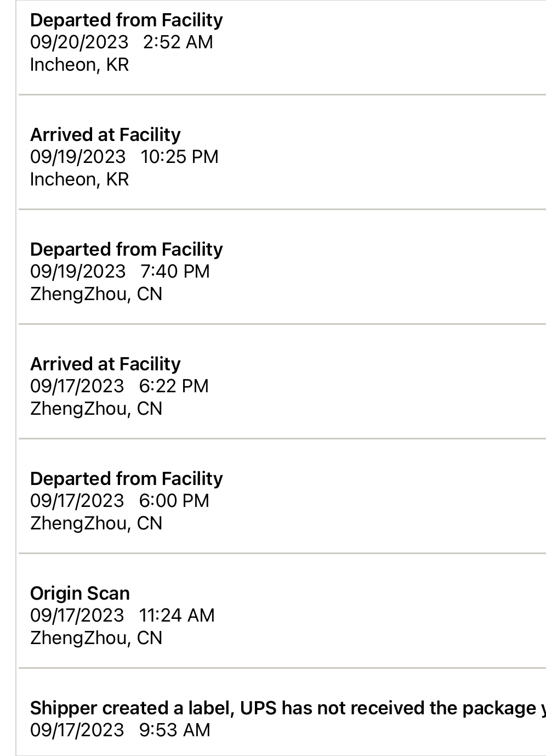Viewport: 546px width, 756px height.
Task: Select the 09/20/2023 2:52 AM timestamp
Action: 121,42
